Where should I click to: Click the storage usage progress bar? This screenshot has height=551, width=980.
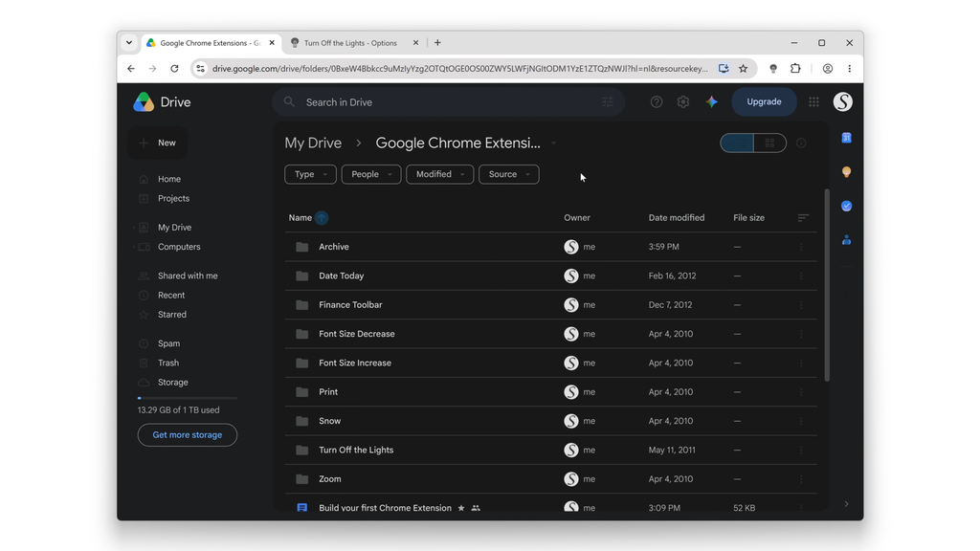pyautogui.click(x=188, y=398)
